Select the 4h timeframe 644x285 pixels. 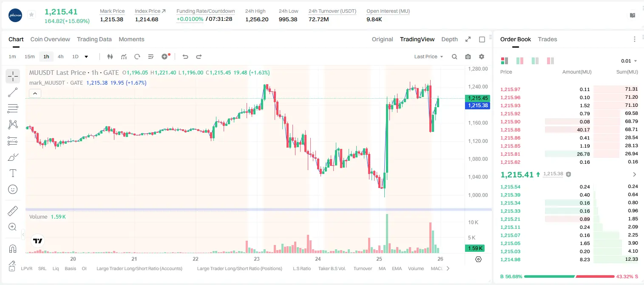61,57
